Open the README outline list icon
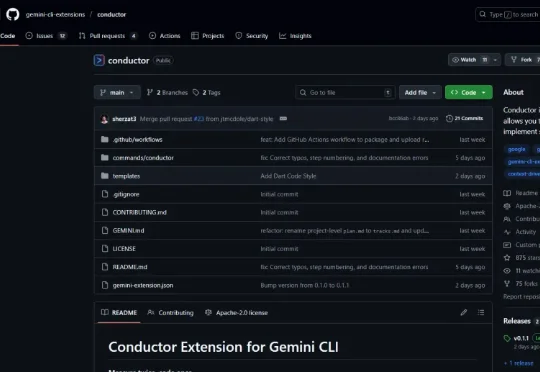The width and height of the screenshot is (540, 372). (x=481, y=312)
